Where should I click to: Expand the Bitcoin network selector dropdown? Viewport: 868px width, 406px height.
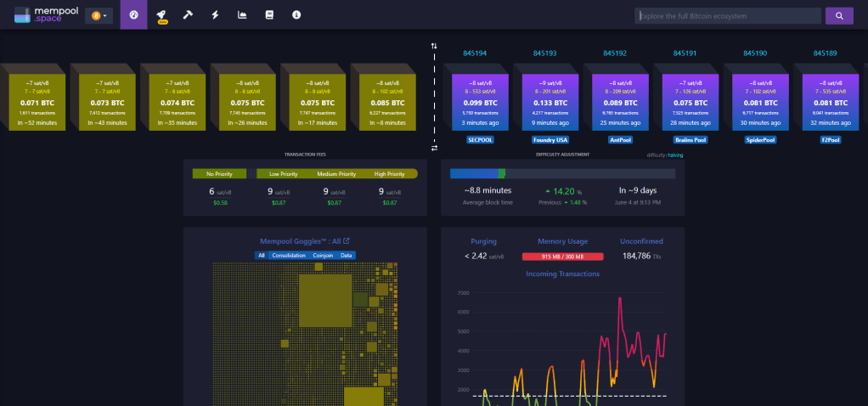[x=99, y=15]
